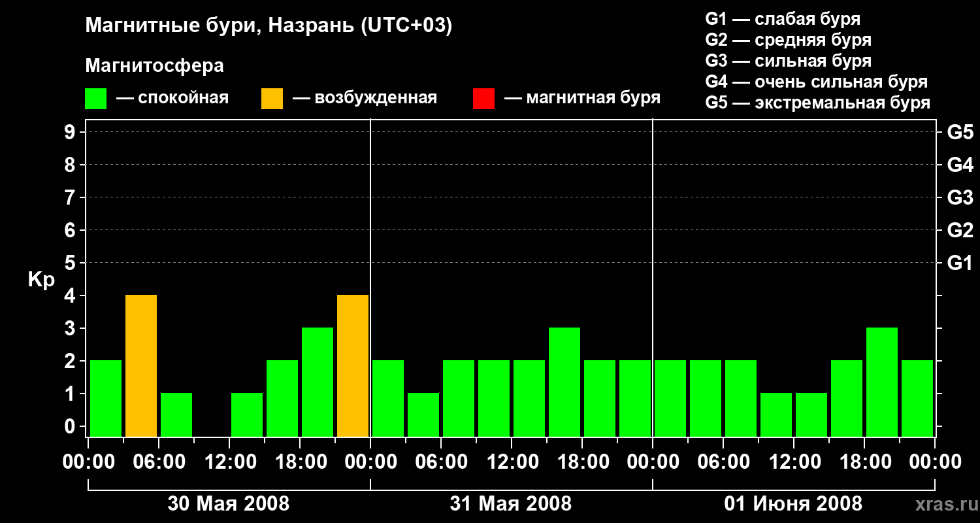Click the orange Kp 4 bar ending 30 Мая
This screenshot has height=523, width=980.
click(353, 366)
